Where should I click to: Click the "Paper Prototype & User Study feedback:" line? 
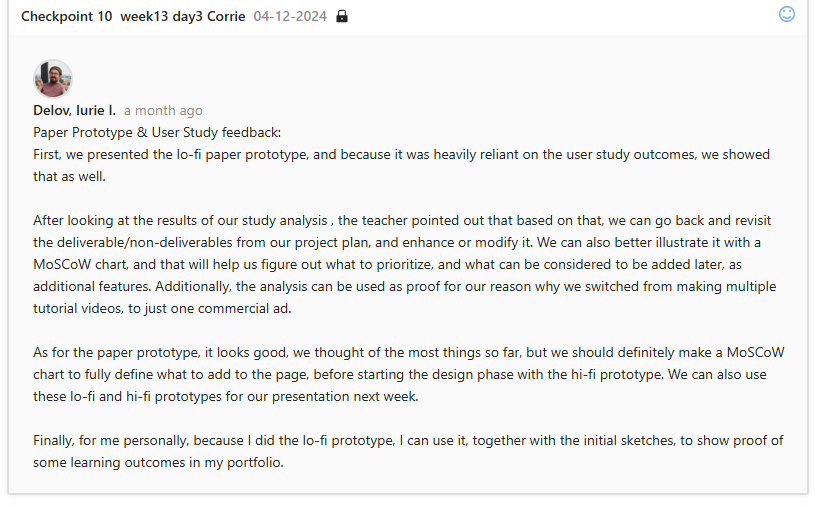(157, 132)
